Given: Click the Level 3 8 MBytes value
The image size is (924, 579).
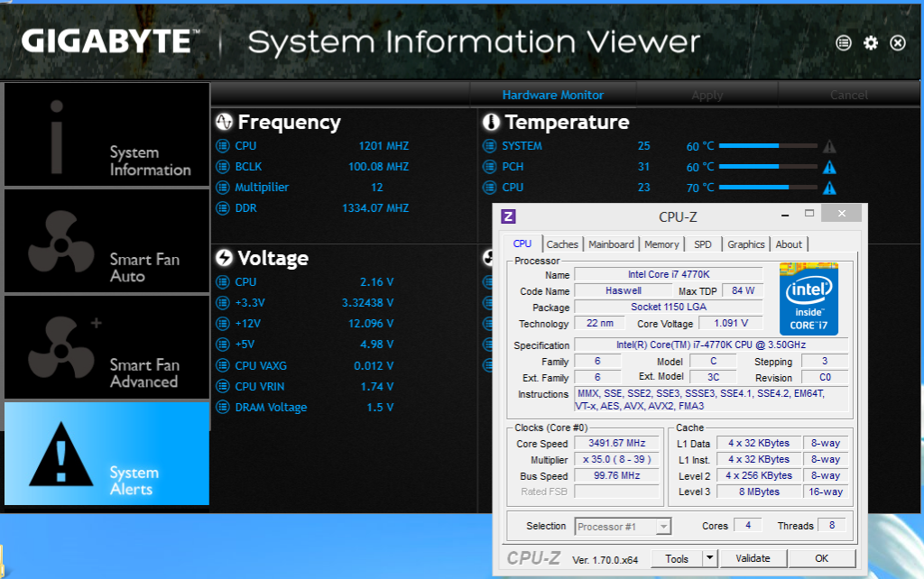Looking at the screenshot, I should click(x=759, y=492).
